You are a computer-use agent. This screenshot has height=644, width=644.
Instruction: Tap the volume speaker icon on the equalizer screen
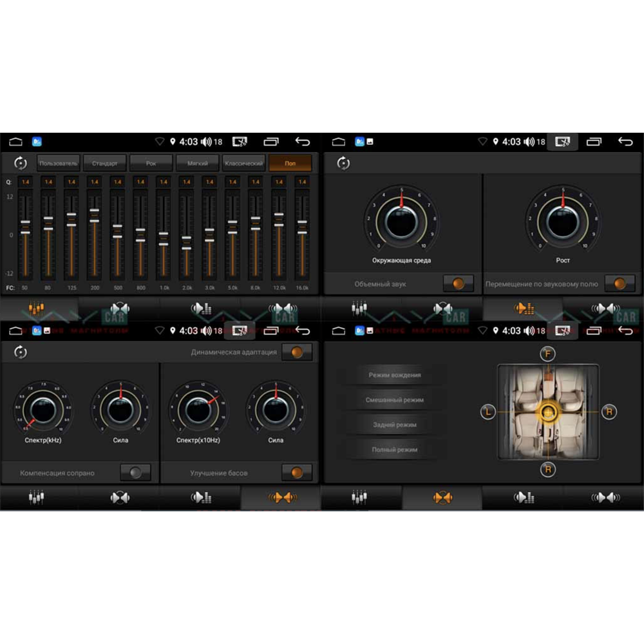click(x=206, y=142)
